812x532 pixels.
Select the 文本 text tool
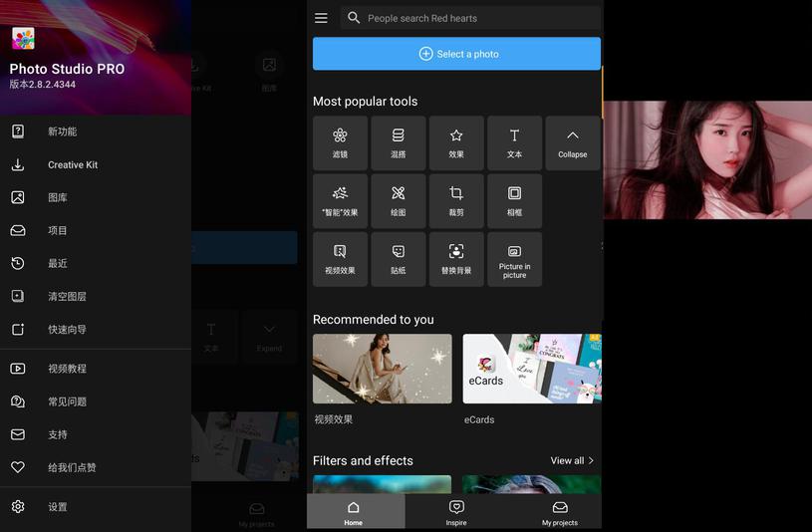click(x=514, y=142)
